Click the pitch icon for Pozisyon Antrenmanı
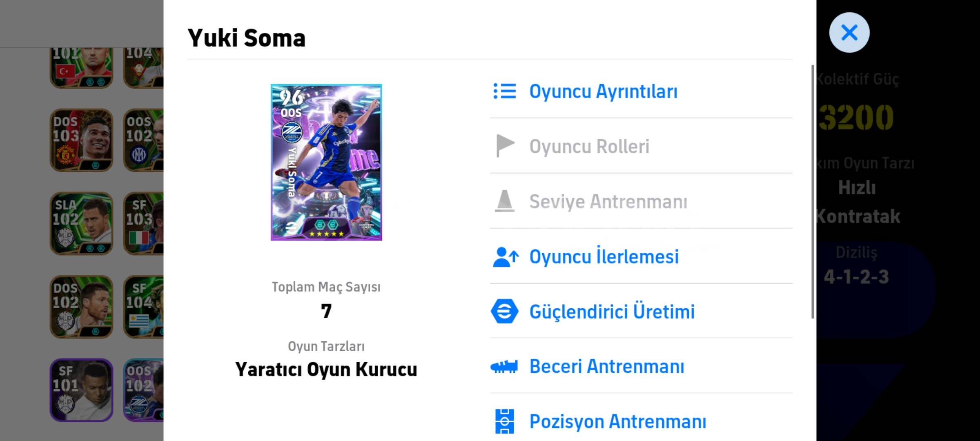This screenshot has width=980, height=441. click(505, 421)
